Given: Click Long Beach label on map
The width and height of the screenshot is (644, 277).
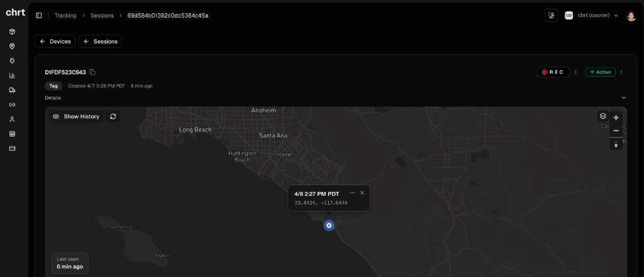Looking at the screenshot, I should pos(196,130).
